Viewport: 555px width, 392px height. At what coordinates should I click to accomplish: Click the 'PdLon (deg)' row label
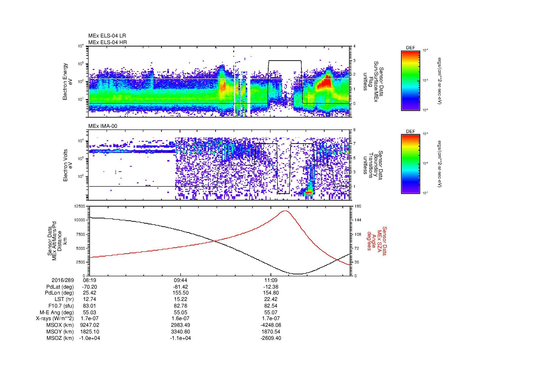[x=59, y=293]
